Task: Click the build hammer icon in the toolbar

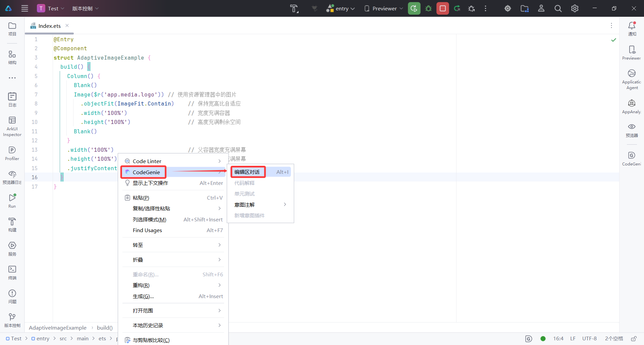Action: 294,8
